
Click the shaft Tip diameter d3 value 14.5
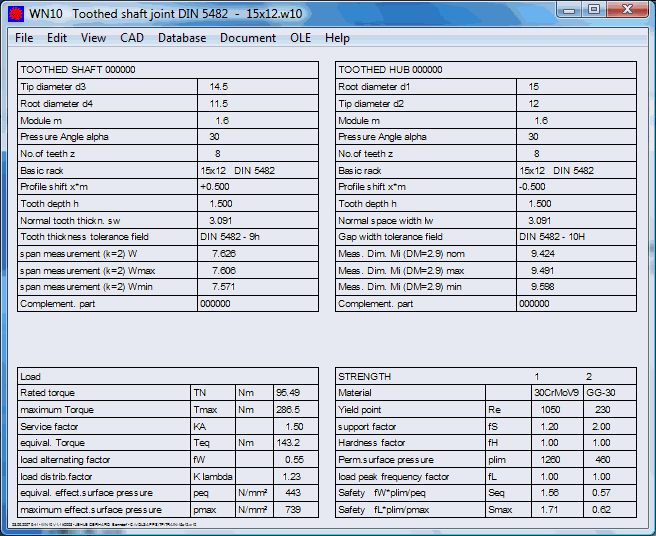[x=218, y=87]
